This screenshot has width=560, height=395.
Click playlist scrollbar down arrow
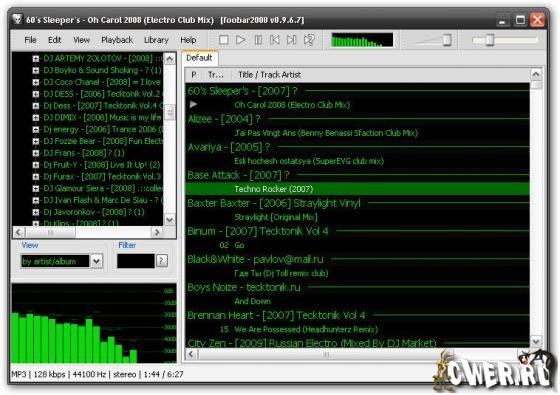536,341
